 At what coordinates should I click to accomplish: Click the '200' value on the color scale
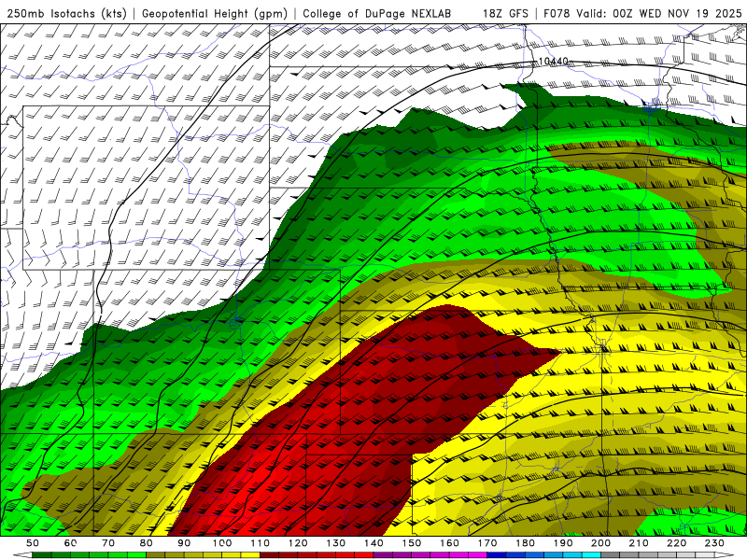tap(601, 543)
